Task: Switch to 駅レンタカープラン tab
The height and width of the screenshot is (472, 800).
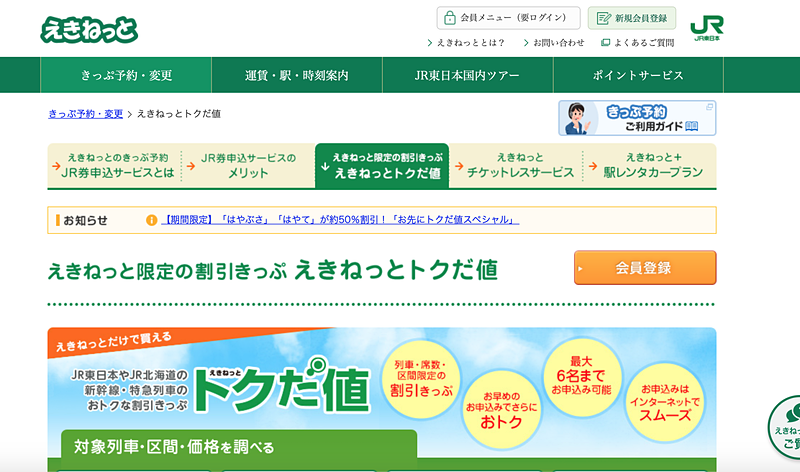Action: tap(649, 165)
